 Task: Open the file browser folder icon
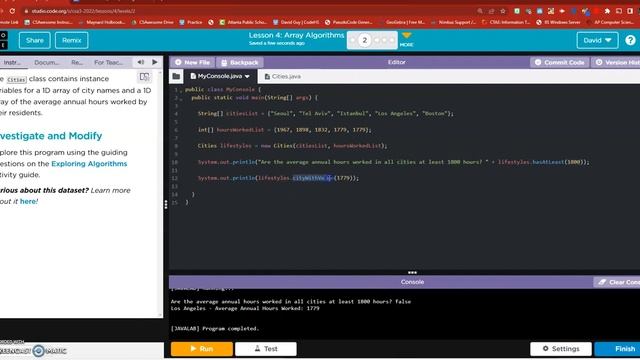176,76
